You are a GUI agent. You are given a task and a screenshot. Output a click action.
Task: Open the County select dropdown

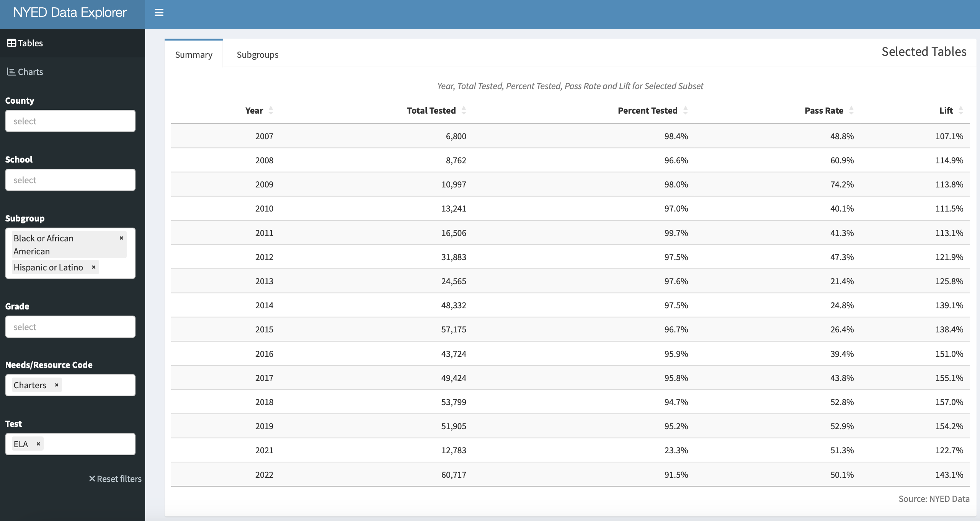tap(70, 120)
